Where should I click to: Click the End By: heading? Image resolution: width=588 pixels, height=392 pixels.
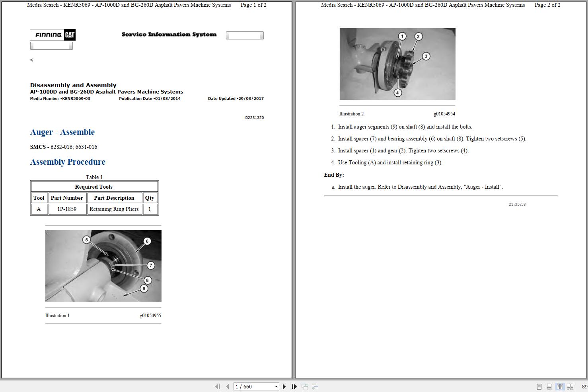click(334, 175)
